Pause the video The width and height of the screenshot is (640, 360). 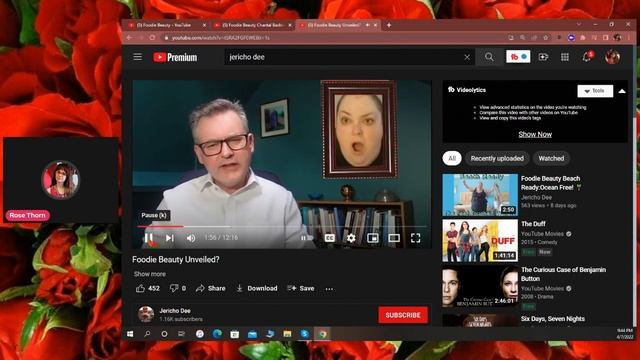[x=149, y=238]
